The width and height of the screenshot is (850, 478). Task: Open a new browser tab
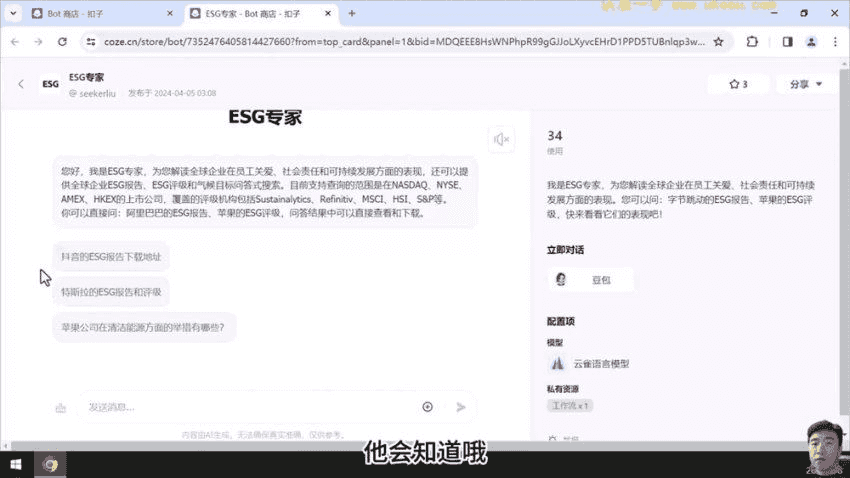[x=351, y=13]
